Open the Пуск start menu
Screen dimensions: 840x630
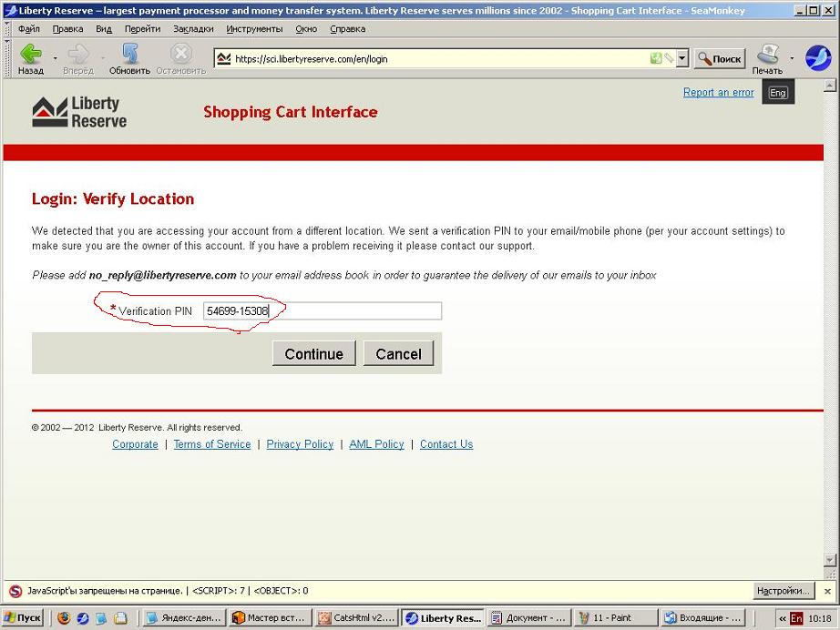pyautogui.click(x=23, y=617)
